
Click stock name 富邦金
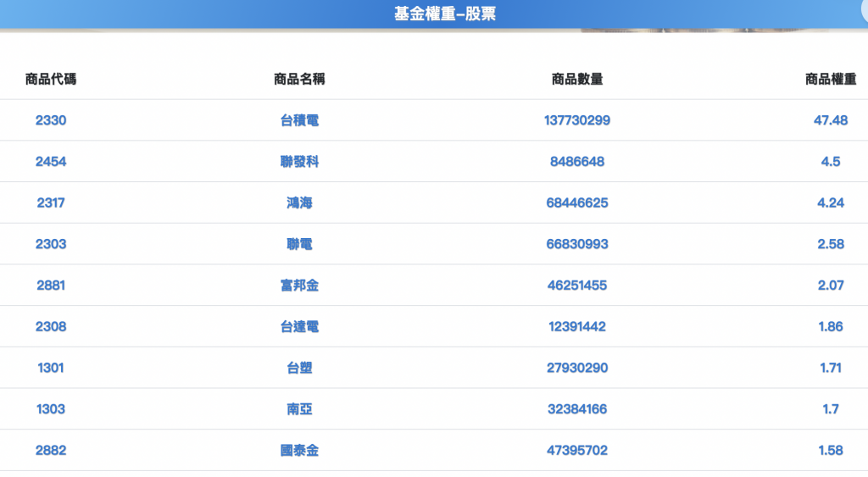pyautogui.click(x=299, y=285)
